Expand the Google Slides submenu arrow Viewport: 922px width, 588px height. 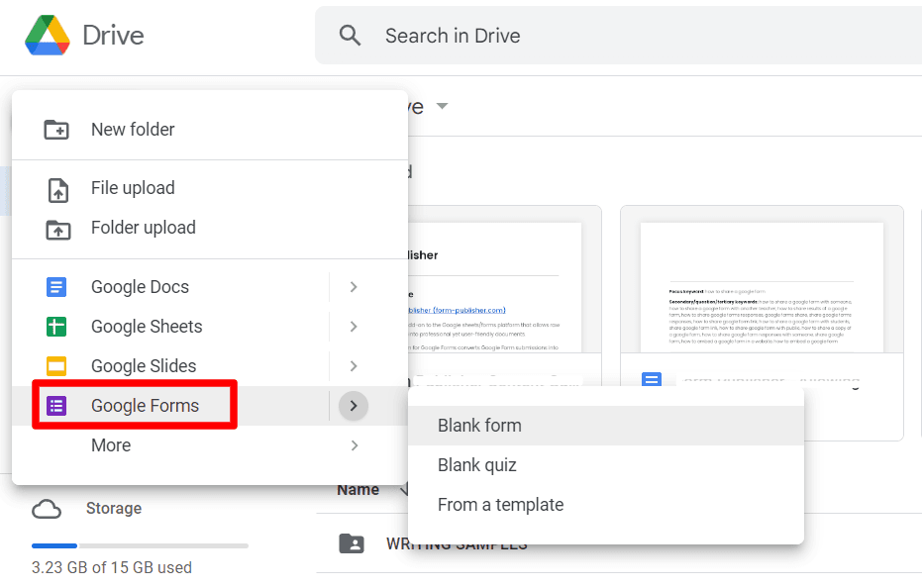click(x=354, y=365)
